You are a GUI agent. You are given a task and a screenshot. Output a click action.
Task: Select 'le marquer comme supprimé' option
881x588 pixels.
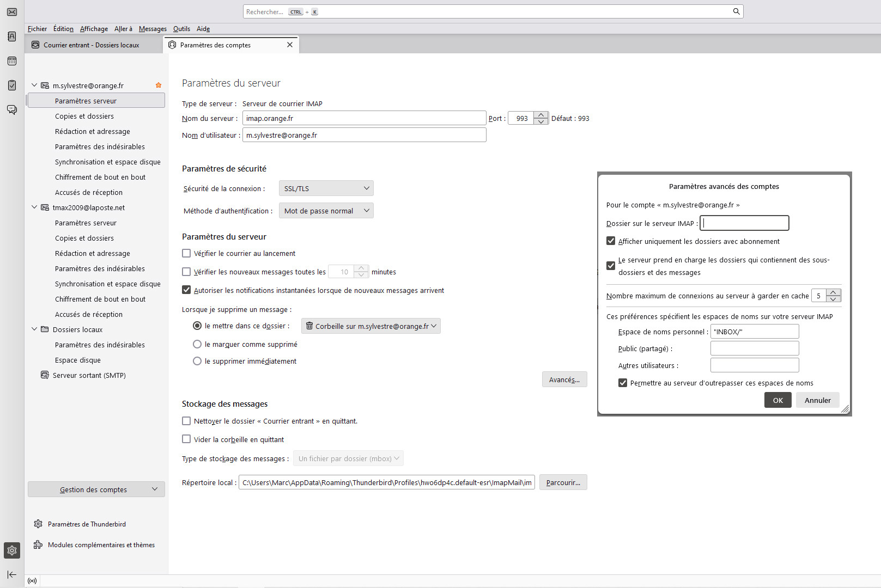point(197,344)
